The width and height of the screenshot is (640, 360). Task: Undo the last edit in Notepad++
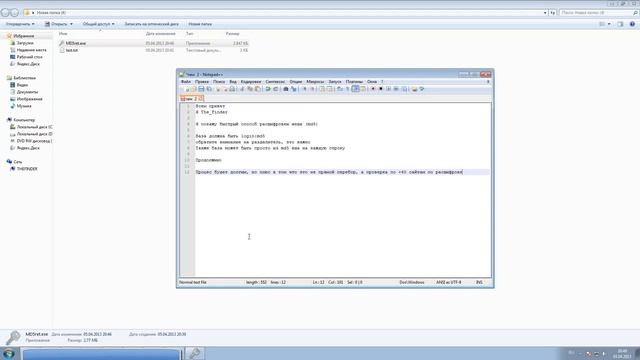pyautogui.click(x=268, y=89)
